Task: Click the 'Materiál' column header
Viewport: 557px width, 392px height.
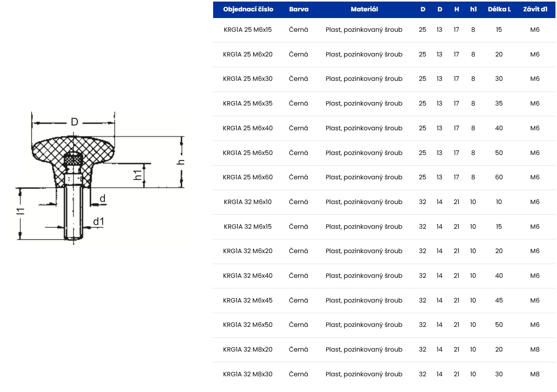Action: coord(364,9)
